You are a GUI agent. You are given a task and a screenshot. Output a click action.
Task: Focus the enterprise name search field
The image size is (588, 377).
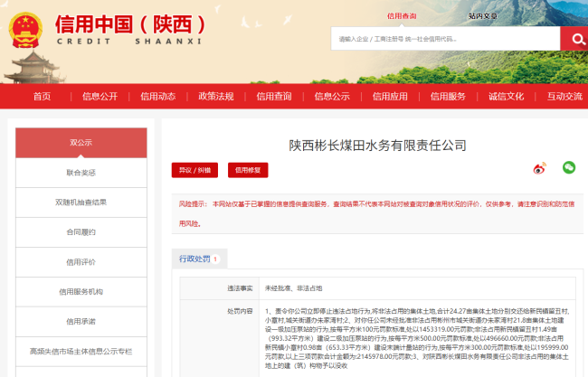(445, 39)
